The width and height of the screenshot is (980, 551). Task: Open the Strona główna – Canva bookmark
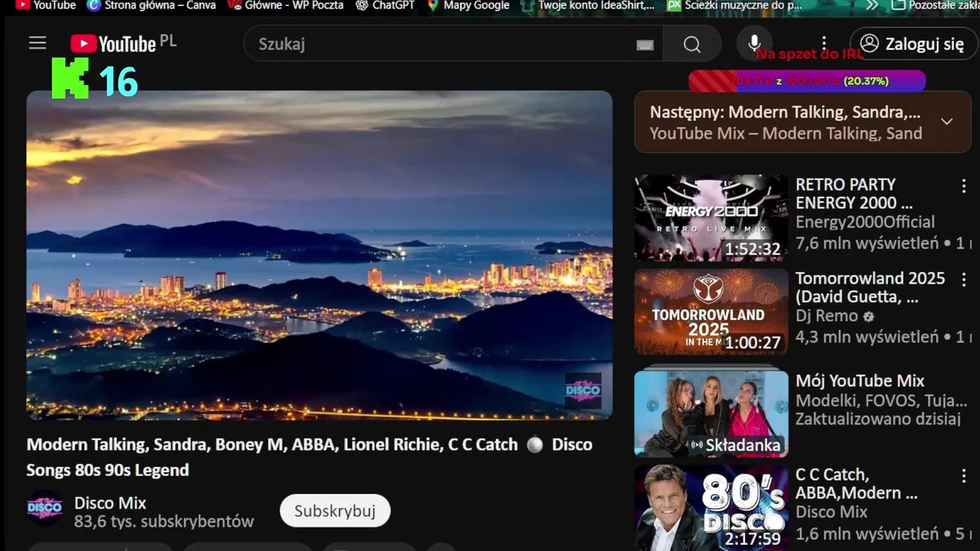(152, 5)
